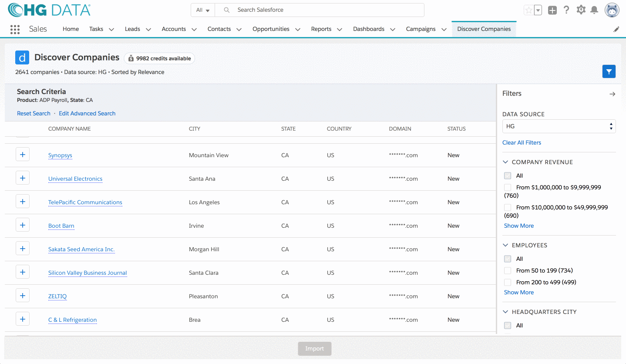The height and width of the screenshot is (364, 626).
Task: Enable the From 50 to 199 employees filter
Action: [508, 270]
